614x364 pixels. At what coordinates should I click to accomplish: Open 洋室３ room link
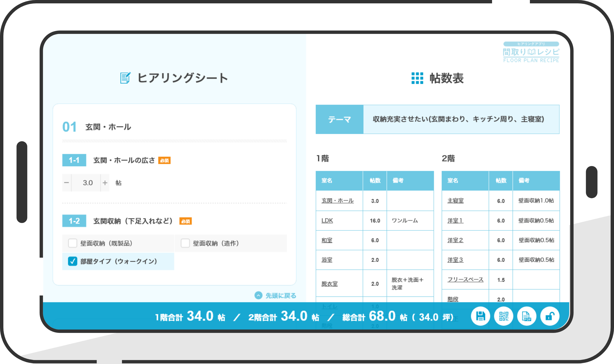tap(455, 260)
